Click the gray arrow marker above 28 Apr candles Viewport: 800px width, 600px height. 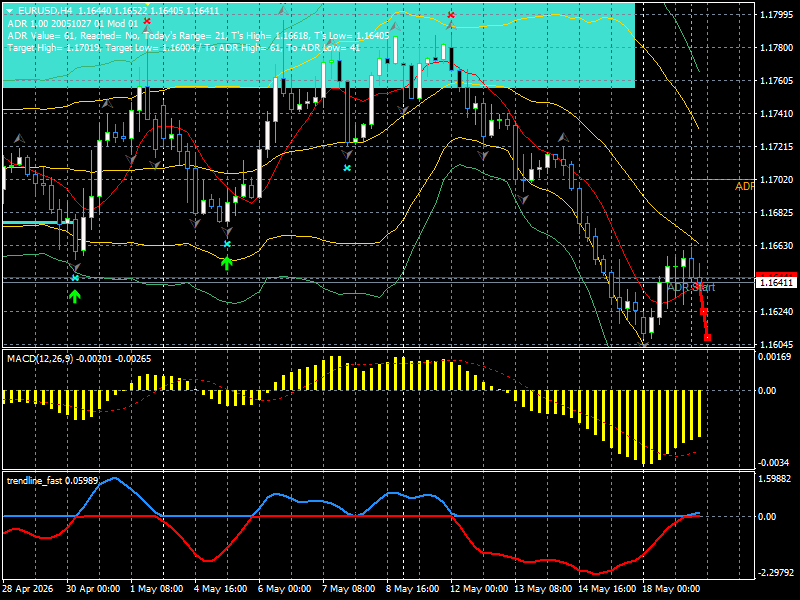pyautogui.click(x=19, y=138)
